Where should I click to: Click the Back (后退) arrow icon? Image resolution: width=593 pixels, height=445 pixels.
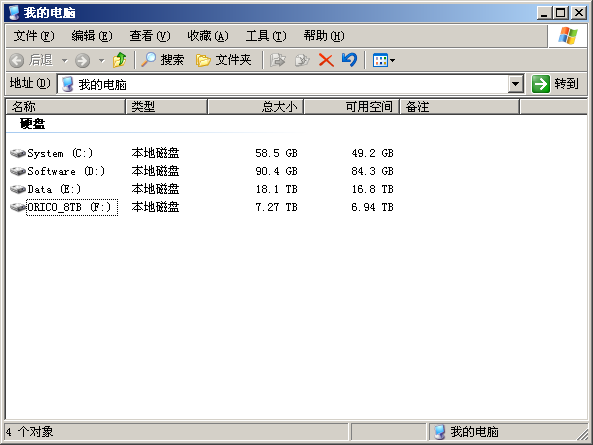point(17,60)
